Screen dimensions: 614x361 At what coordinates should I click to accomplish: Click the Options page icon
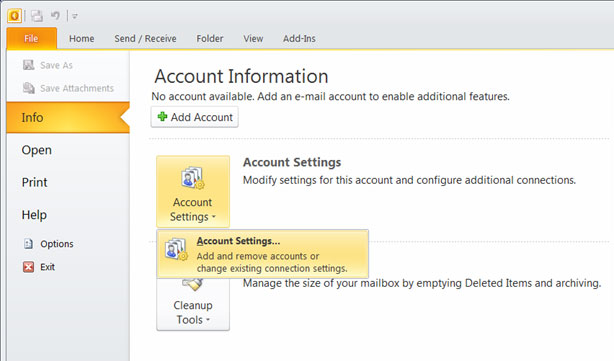pos(29,244)
